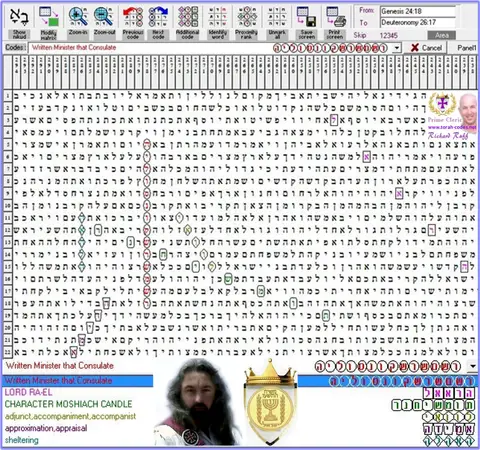480x450 pixels.
Task: Click the Zoom-in magnifier icon
Action: [78, 17]
